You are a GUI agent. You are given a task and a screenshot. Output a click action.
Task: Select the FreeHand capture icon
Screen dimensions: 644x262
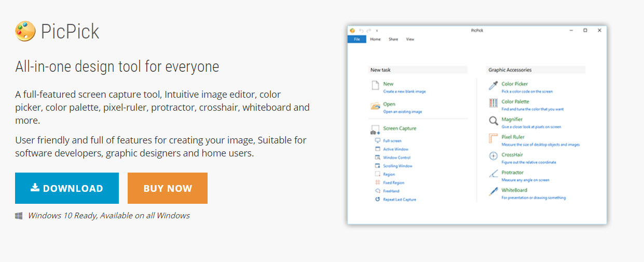(x=378, y=191)
